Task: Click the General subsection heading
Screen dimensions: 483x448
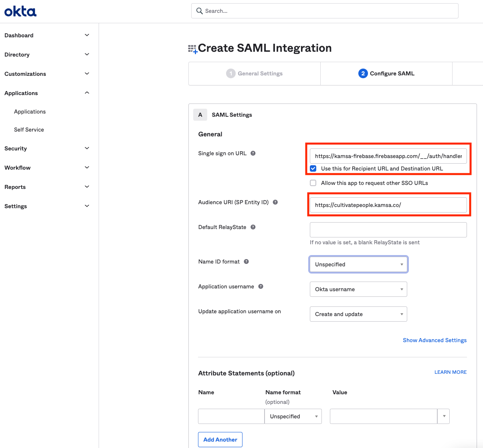Action: 210,134
